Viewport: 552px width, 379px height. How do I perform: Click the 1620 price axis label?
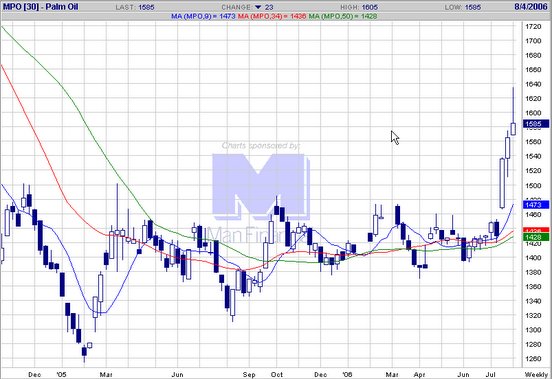[x=533, y=99]
